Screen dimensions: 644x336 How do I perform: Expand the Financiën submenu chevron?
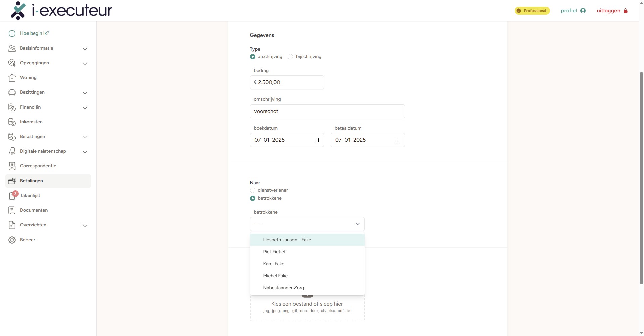pos(85,108)
